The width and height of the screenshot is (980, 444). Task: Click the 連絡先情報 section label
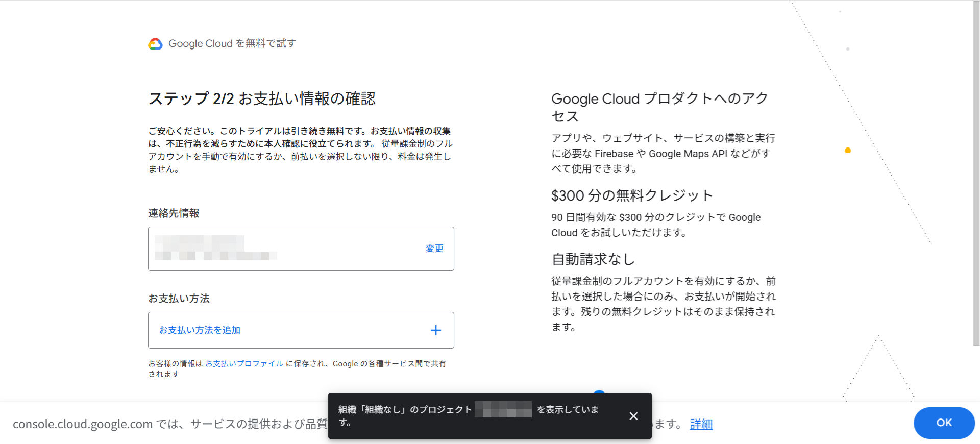tap(174, 213)
